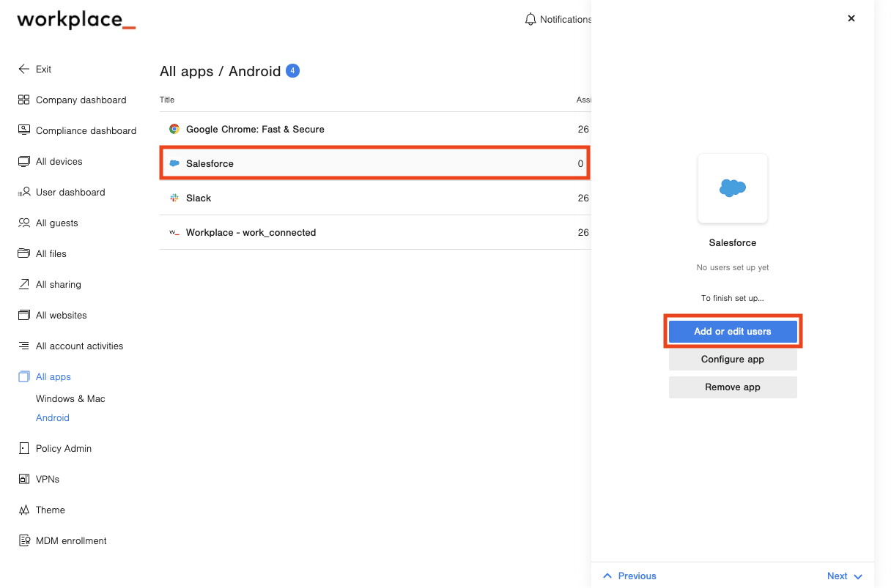Select the Slack app row title
The image size is (891, 588).
click(199, 198)
